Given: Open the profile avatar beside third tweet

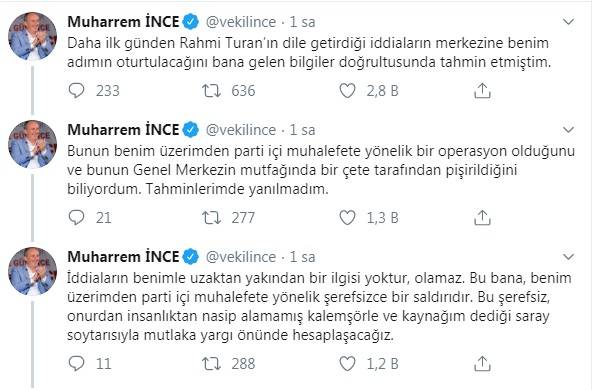Looking at the screenshot, I should pyautogui.click(x=33, y=271).
